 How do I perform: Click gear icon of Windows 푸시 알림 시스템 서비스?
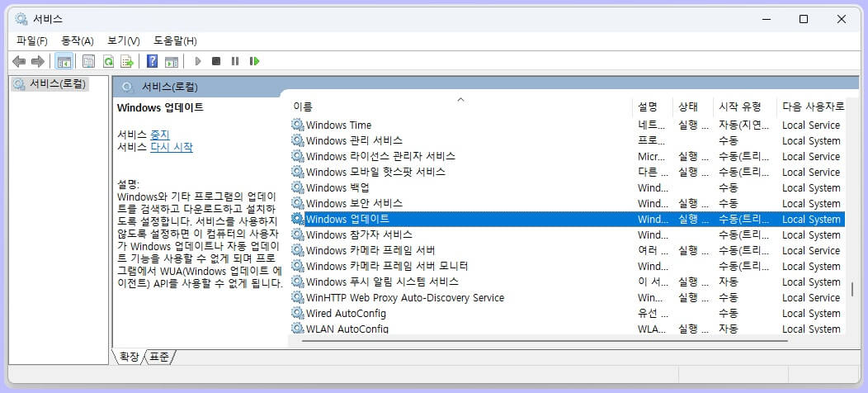click(298, 282)
